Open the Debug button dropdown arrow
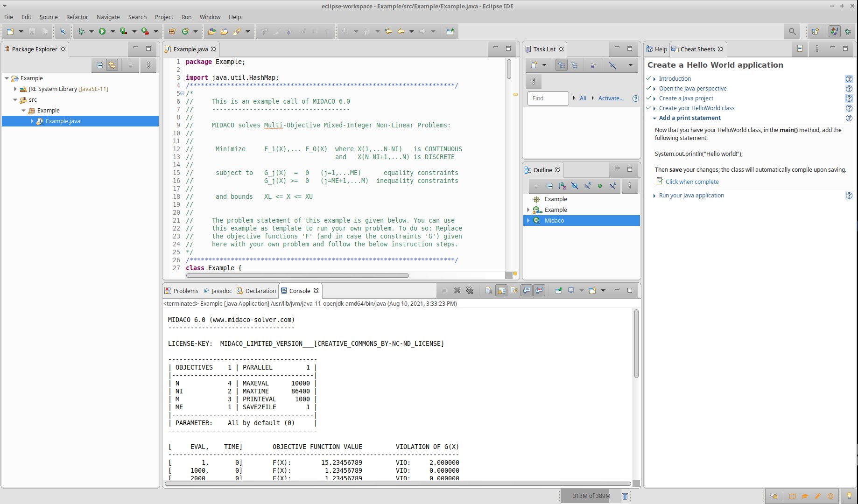The image size is (858, 504). [91, 31]
